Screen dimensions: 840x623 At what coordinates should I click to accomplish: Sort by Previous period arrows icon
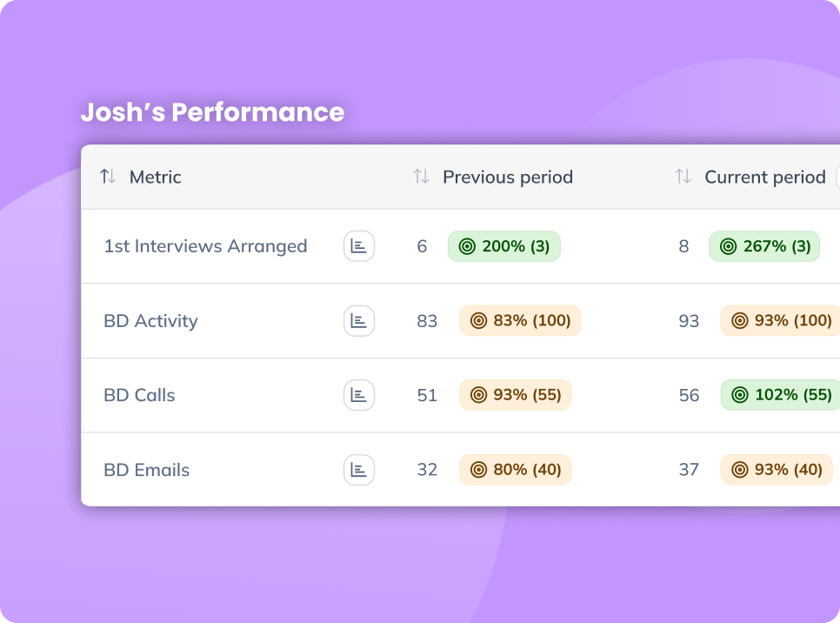tap(421, 176)
